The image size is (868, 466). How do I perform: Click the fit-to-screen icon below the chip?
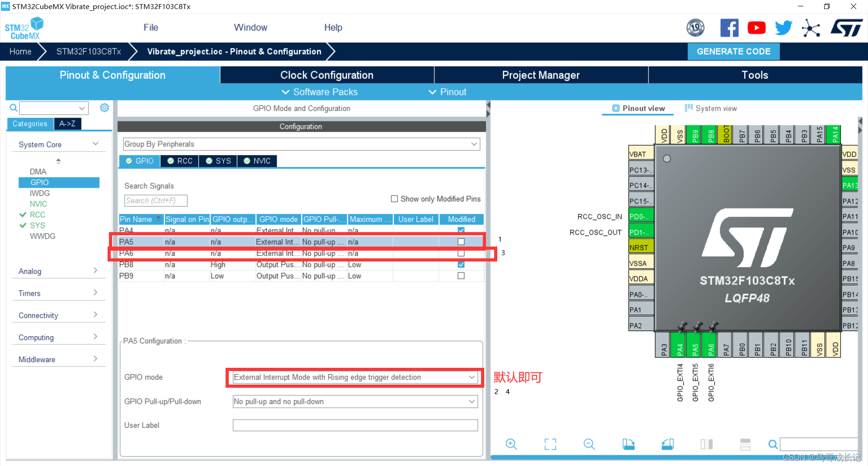coord(550,444)
